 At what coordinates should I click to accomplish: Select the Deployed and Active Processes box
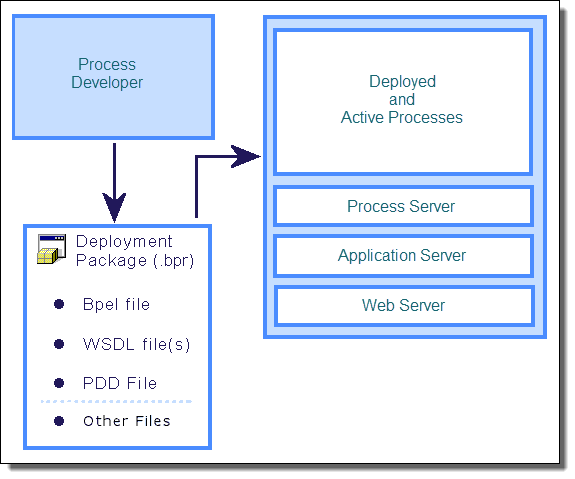coord(403,102)
